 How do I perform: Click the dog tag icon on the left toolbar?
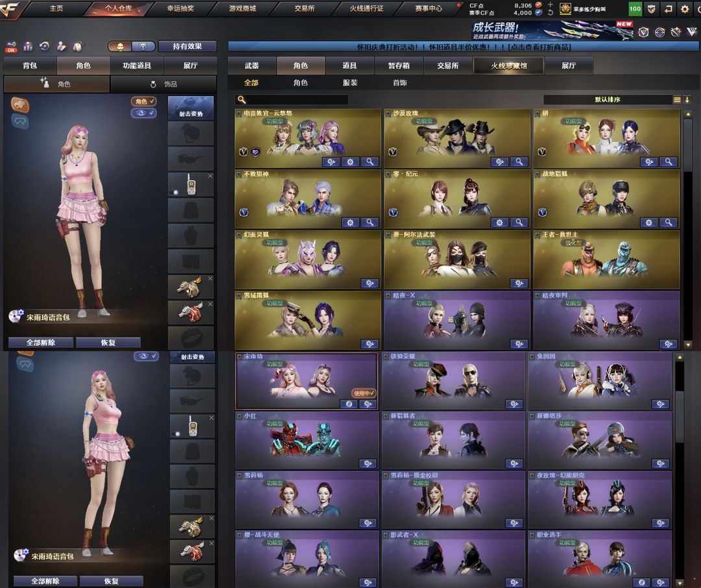78,46
